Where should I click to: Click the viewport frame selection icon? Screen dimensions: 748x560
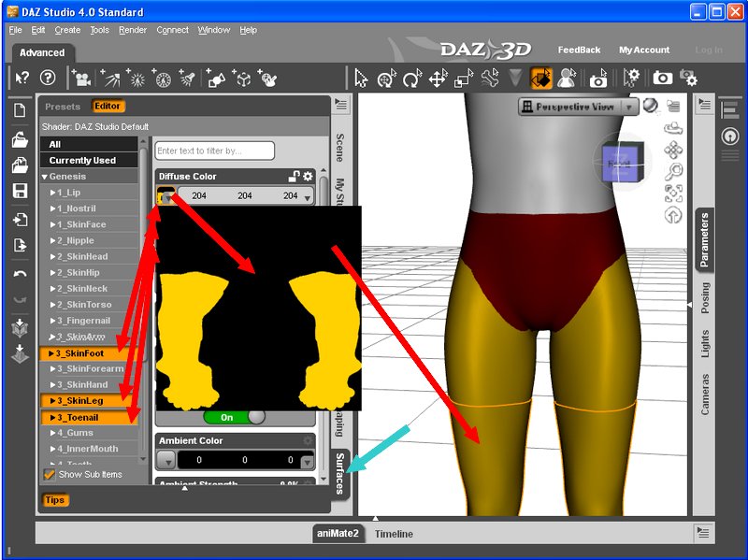coord(673,194)
